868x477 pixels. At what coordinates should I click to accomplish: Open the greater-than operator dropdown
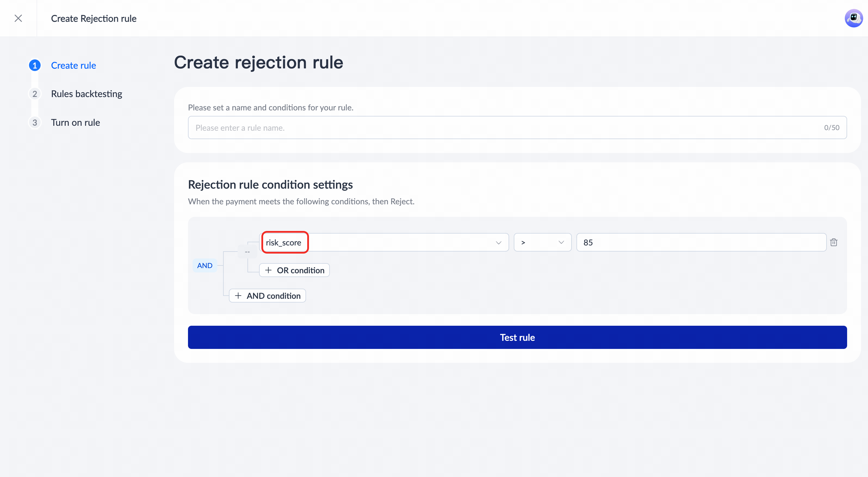coord(542,242)
